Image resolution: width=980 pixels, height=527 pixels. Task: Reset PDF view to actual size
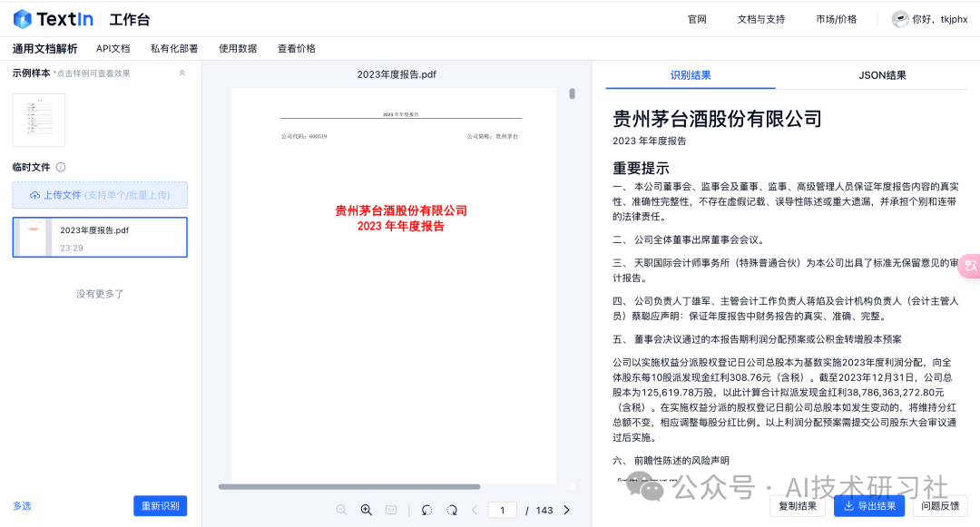click(390, 510)
